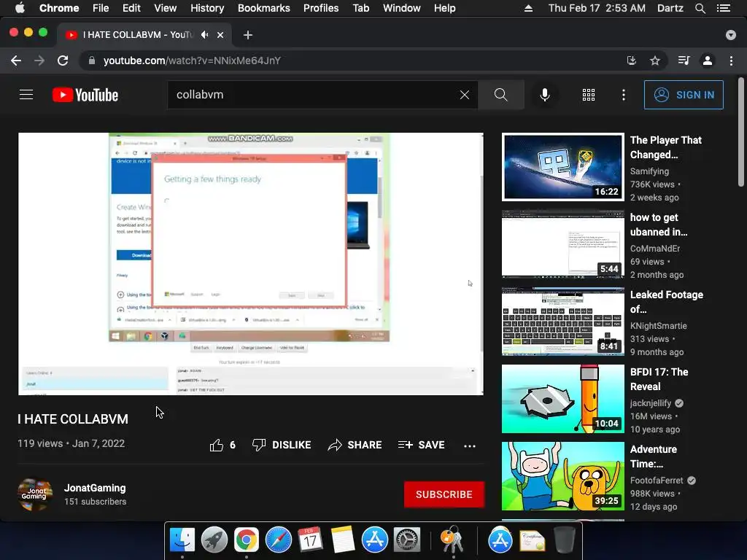Click the DISLIKE button
Image resolution: width=747 pixels, height=560 pixels.
(282, 445)
